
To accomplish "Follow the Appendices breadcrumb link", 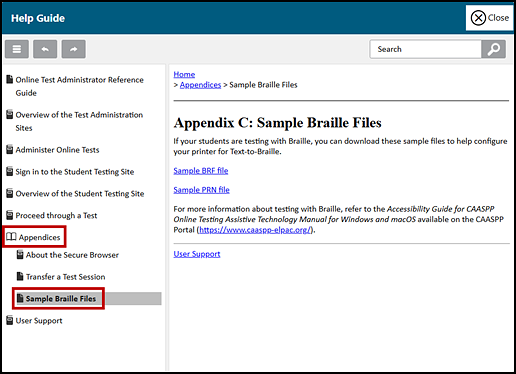I will (200, 85).
